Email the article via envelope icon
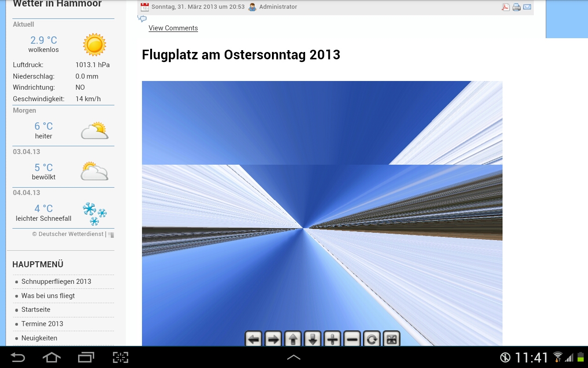588x368 pixels. pyautogui.click(x=527, y=7)
